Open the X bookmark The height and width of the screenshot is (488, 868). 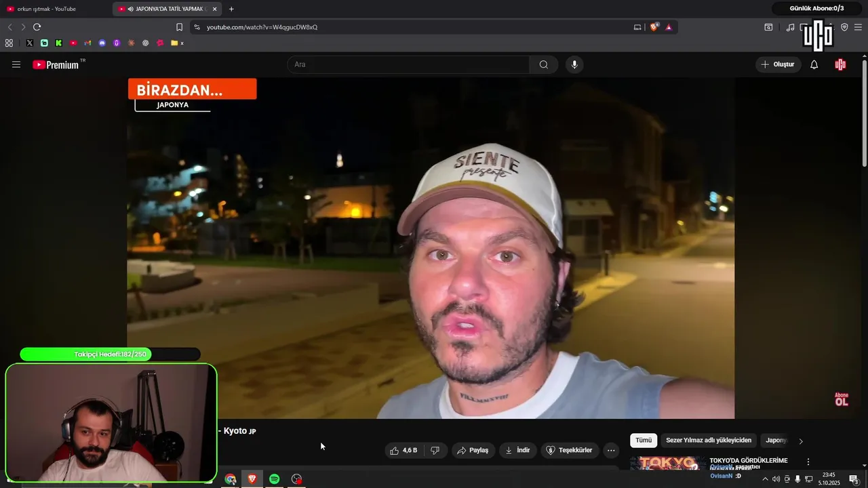(30, 43)
